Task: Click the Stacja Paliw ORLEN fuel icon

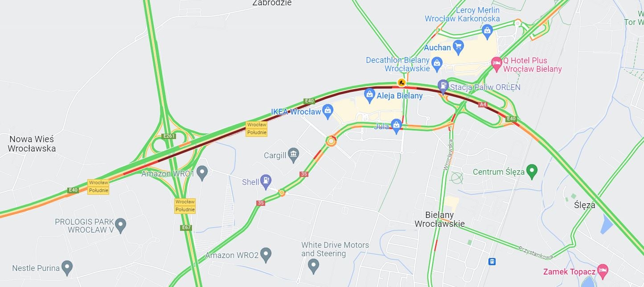Action: point(443,86)
